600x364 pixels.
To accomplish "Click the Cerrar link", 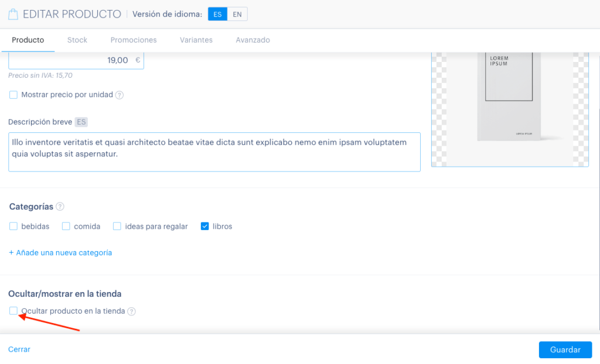I will 19,349.
